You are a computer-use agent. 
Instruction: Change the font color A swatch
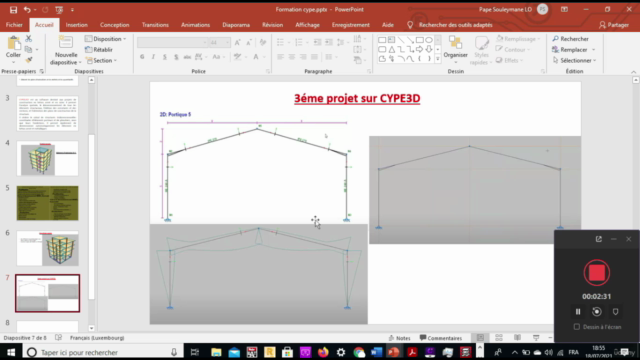pyautogui.click(x=256, y=57)
